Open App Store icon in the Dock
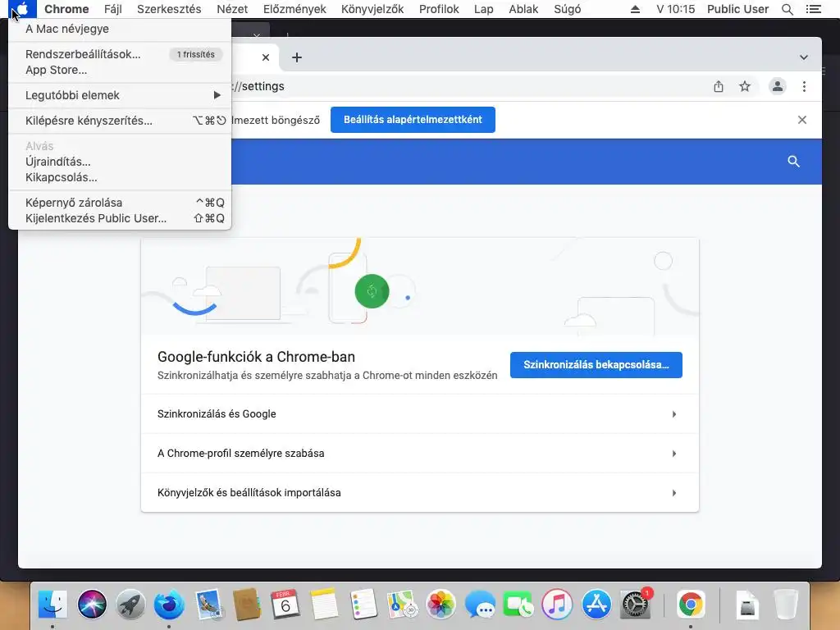Image resolution: width=840 pixels, height=630 pixels. tap(596, 605)
